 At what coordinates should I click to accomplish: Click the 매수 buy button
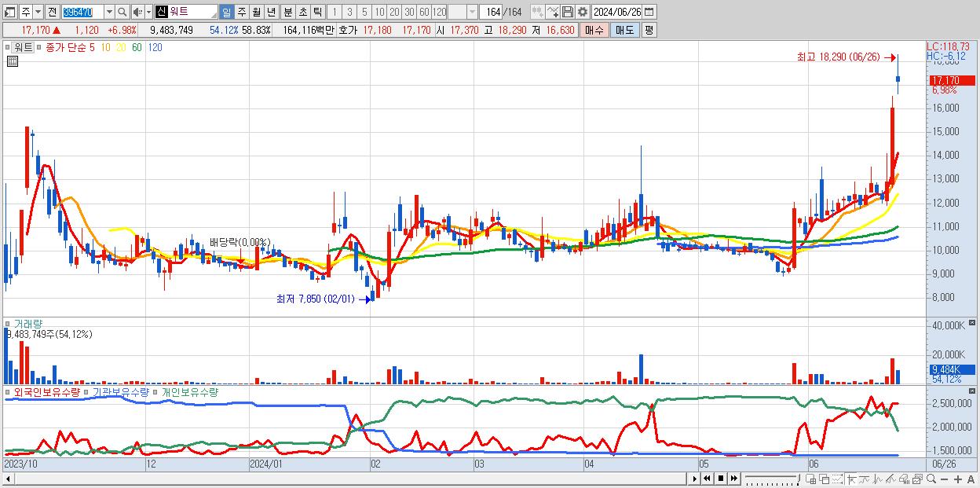click(594, 30)
